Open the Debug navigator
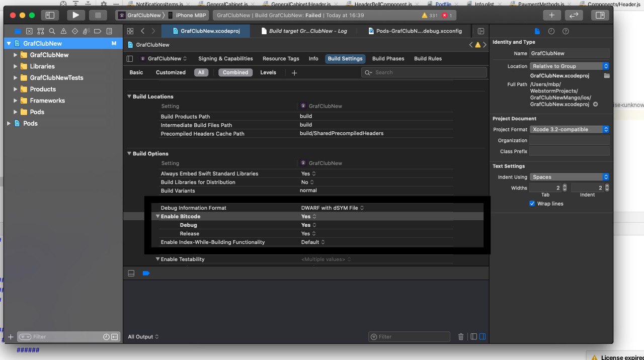 (x=86, y=31)
